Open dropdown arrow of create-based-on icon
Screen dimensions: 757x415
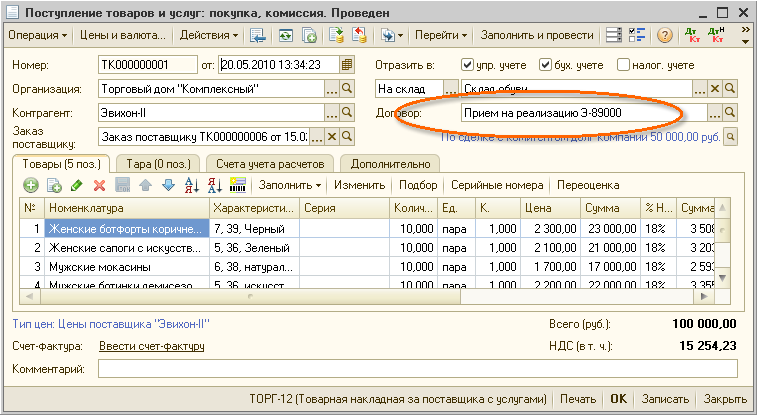pos(401,36)
